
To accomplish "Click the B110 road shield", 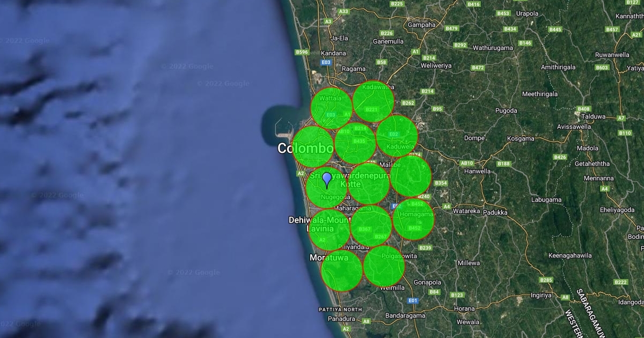I will [625, 133].
